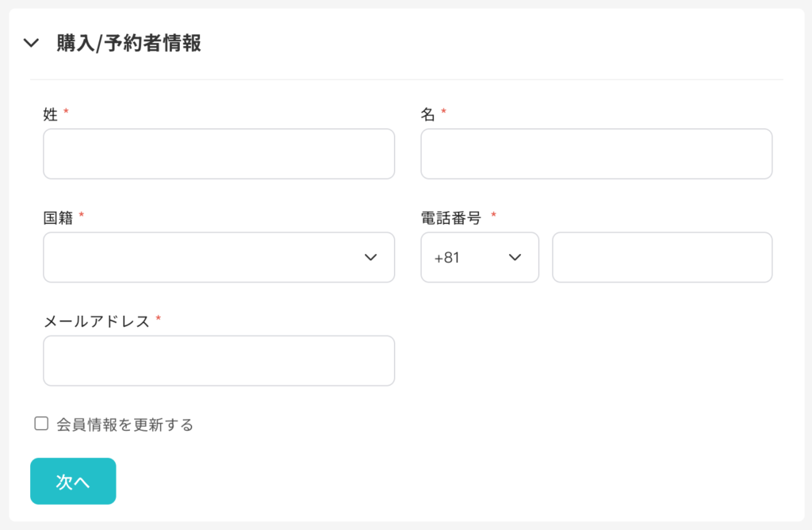Click inside the 名 first name field
This screenshot has width=812, height=530.
click(596, 153)
